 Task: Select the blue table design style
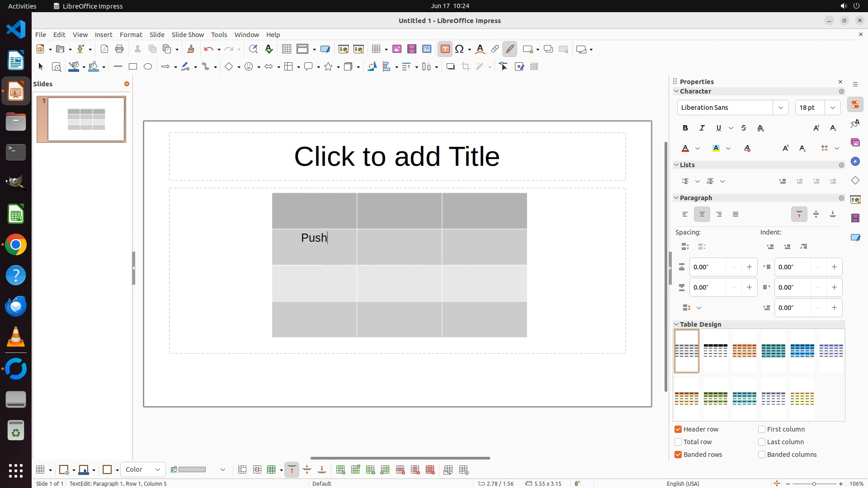[802, 351]
